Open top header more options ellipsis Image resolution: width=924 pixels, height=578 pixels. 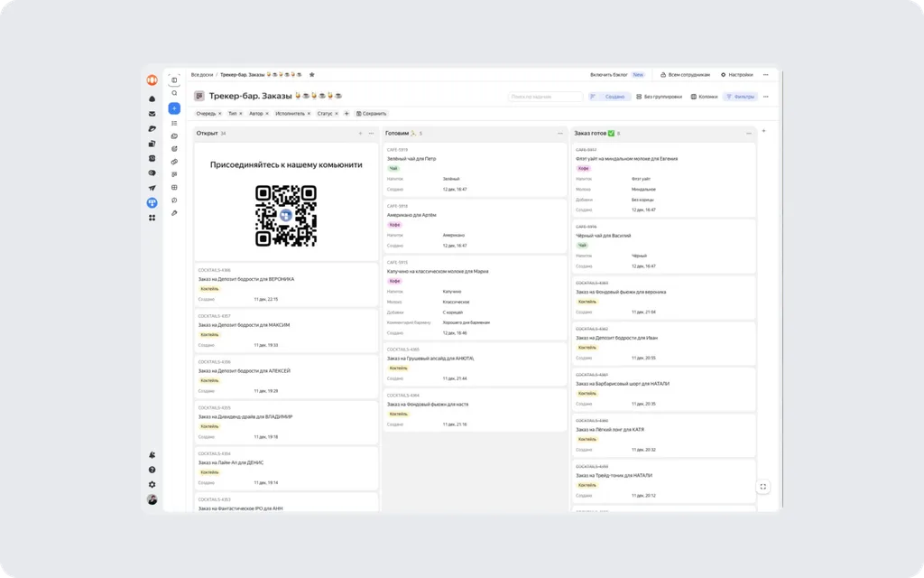(x=765, y=75)
